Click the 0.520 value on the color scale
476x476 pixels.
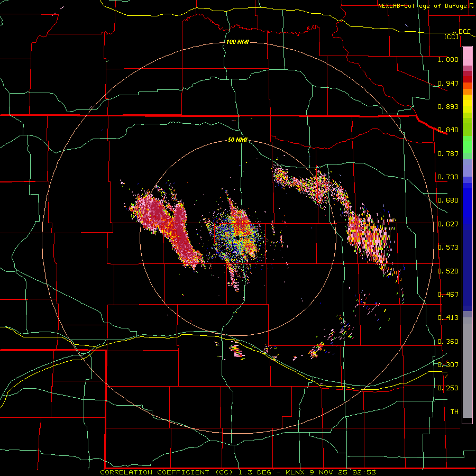pos(448,271)
